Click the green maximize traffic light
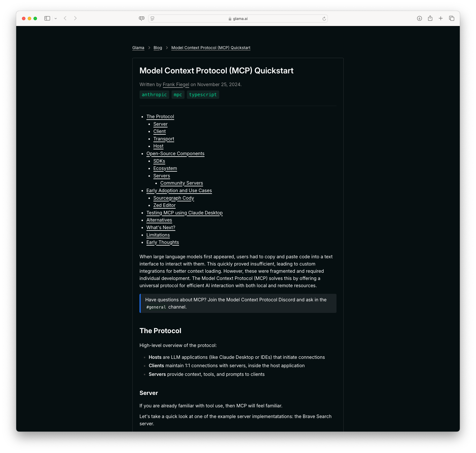 (35, 18)
